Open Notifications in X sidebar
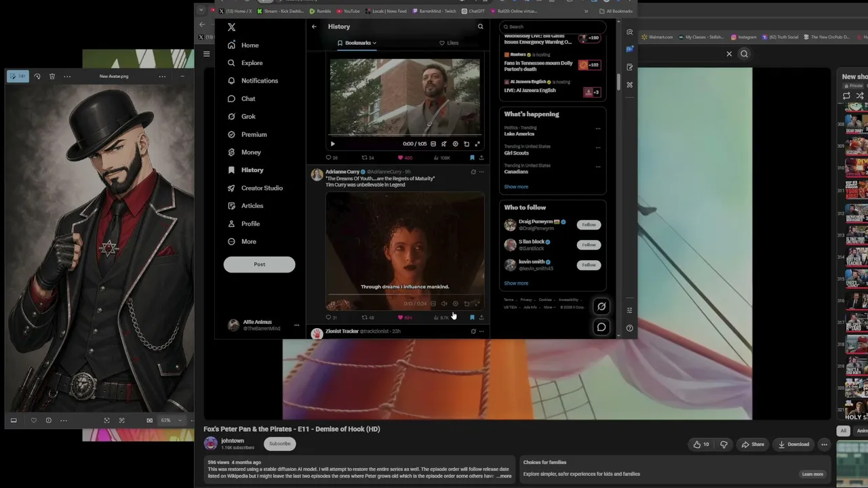The width and height of the screenshot is (868, 488). coord(253,81)
